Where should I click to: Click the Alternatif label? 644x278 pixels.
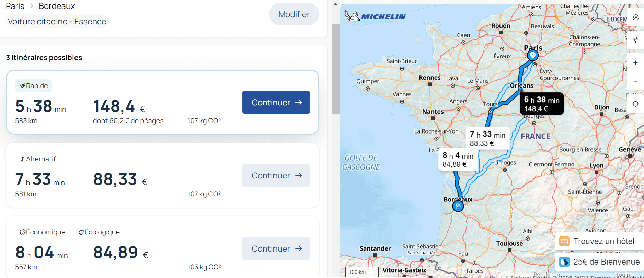click(x=41, y=159)
